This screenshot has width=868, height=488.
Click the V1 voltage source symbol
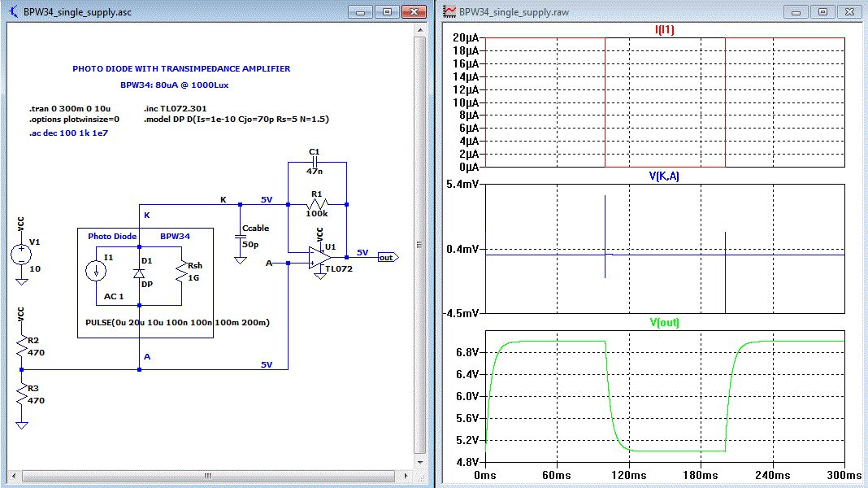(x=22, y=254)
